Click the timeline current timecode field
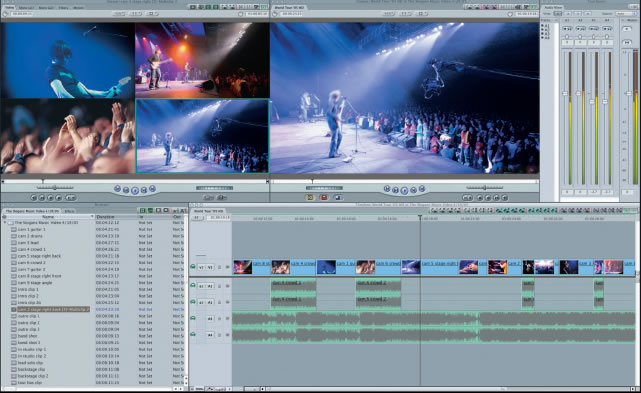 click(x=219, y=218)
